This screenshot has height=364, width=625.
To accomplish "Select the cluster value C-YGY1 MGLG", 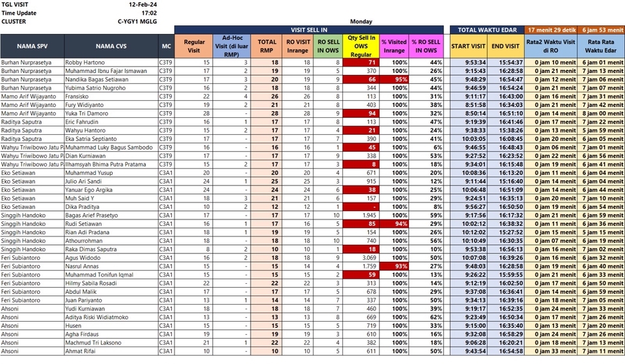I will click(137, 21).
